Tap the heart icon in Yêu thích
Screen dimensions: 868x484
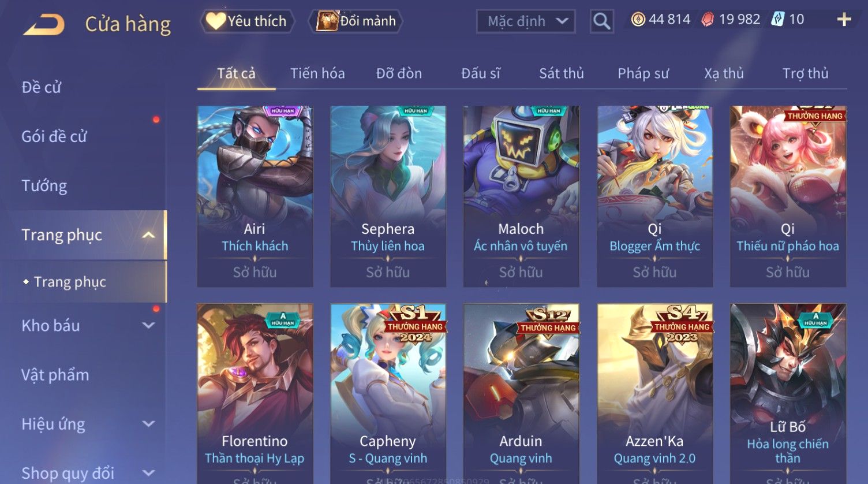216,21
